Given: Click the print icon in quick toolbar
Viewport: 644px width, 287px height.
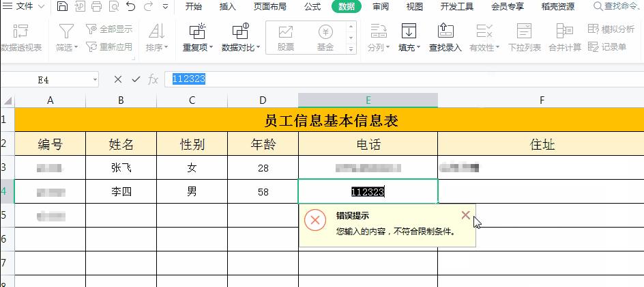Looking at the screenshot, I should point(96,7).
